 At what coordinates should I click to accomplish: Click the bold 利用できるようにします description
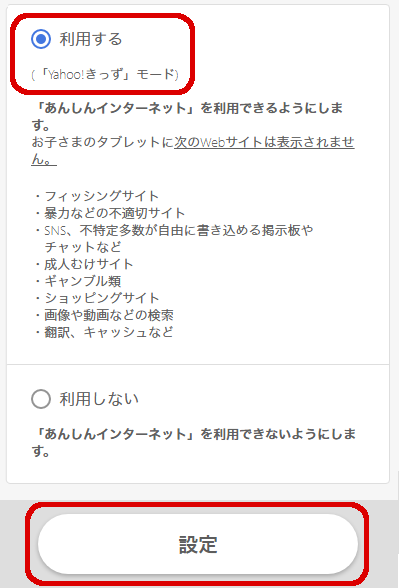coord(187,116)
